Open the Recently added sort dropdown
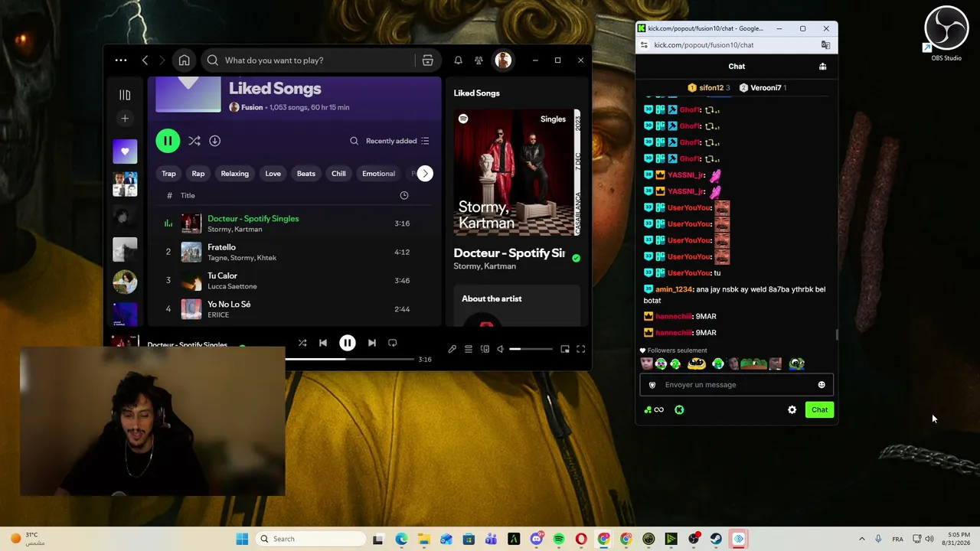The image size is (980, 551). [397, 141]
